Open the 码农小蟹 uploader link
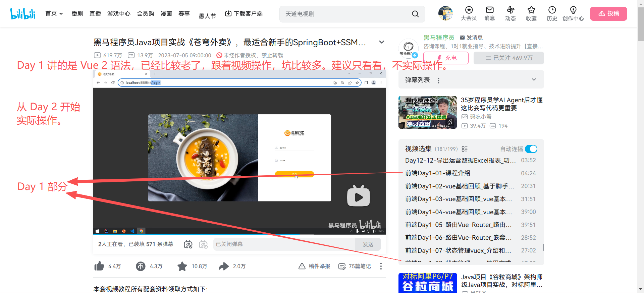 (x=480, y=117)
